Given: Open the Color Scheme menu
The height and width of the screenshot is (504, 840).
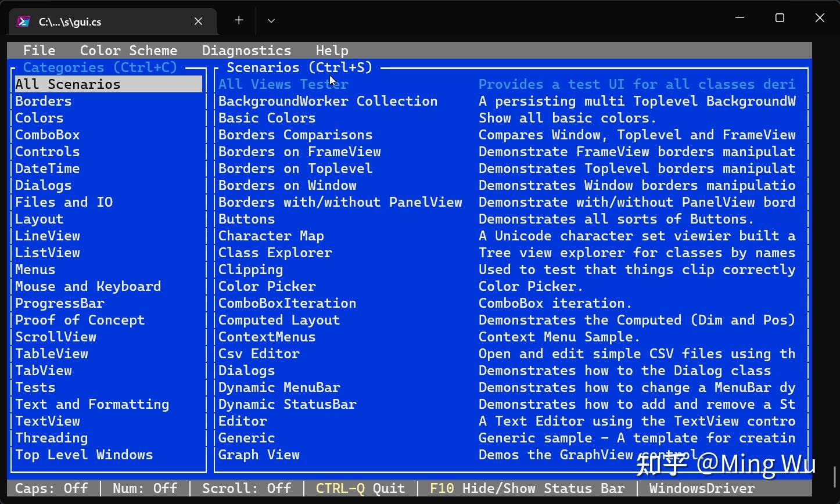Looking at the screenshot, I should coord(128,51).
